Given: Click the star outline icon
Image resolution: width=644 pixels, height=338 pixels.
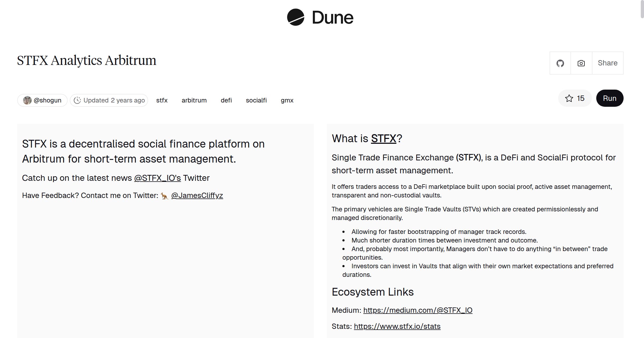Looking at the screenshot, I should click(x=569, y=98).
